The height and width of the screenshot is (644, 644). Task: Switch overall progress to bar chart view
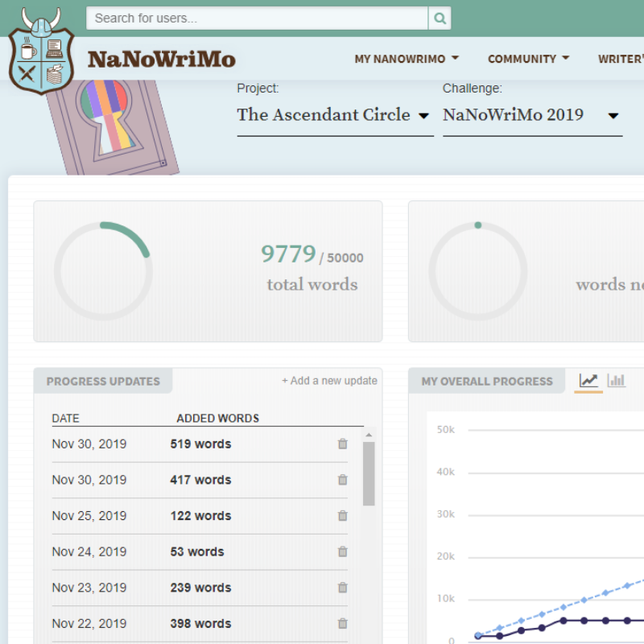pos(616,381)
